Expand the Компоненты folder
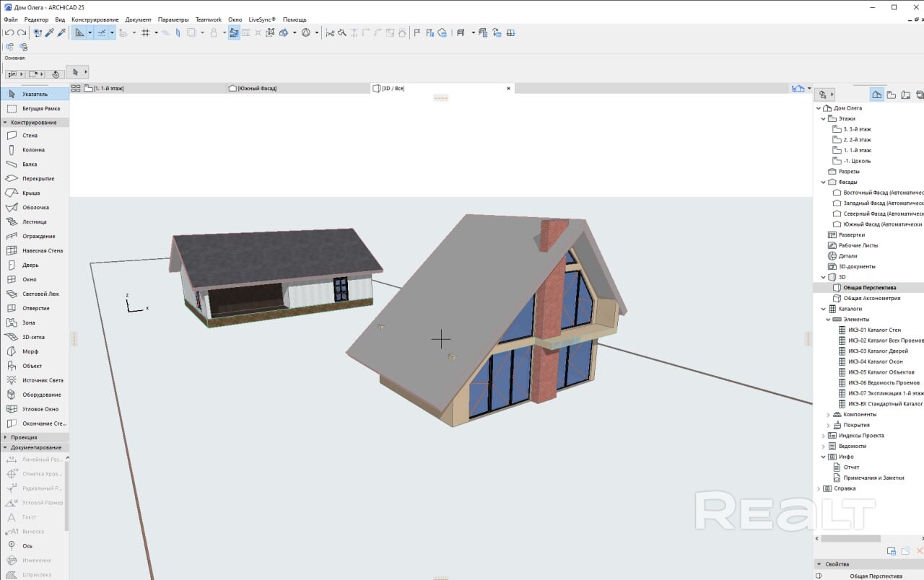Image resolution: width=924 pixels, height=580 pixels. point(829,415)
